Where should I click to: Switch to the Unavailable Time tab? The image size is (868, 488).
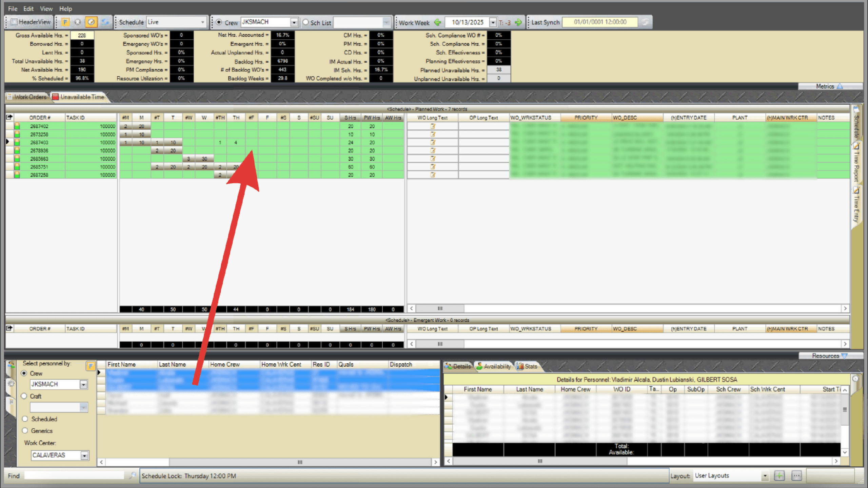pyautogui.click(x=79, y=97)
